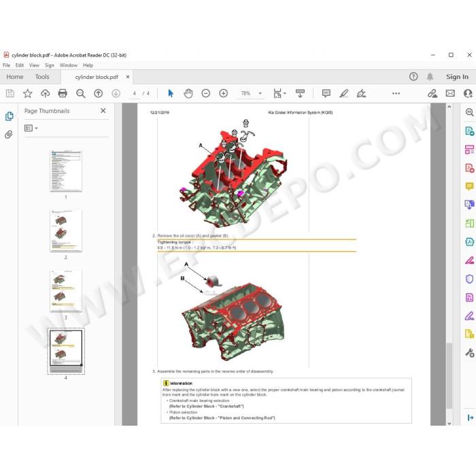Open the Sign menu
476x476 pixels.
tap(49, 65)
